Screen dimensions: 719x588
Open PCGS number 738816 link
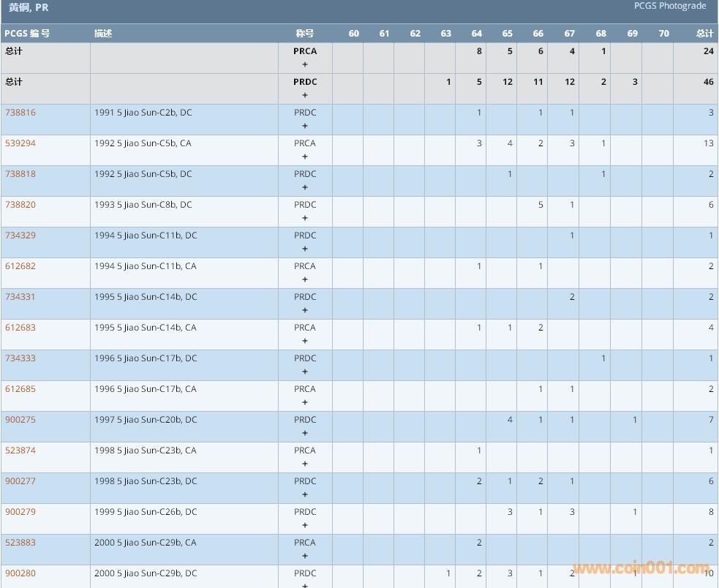point(20,113)
